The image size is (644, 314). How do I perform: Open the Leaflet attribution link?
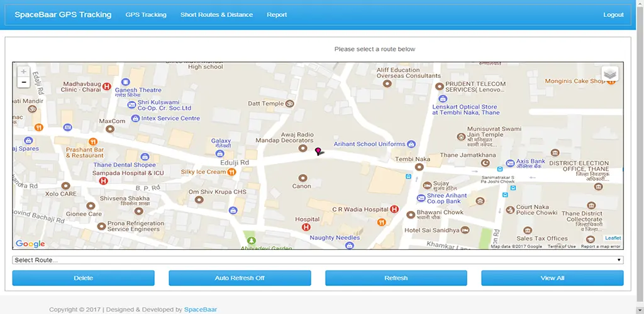[613, 238]
